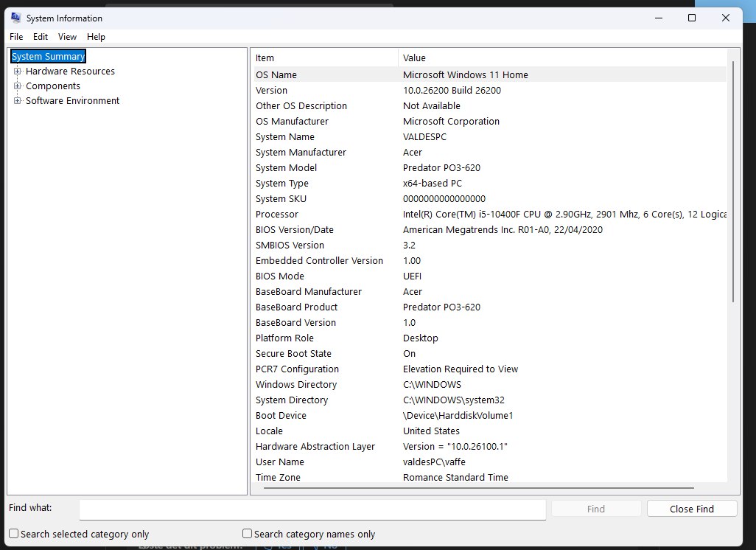
Task: Click the Close Find button
Action: coord(692,509)
